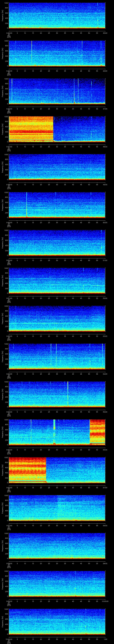Viewport: 114px width, 644px height.
Task: Click the "9:47:00" start time label
Action: pos(9,147)
